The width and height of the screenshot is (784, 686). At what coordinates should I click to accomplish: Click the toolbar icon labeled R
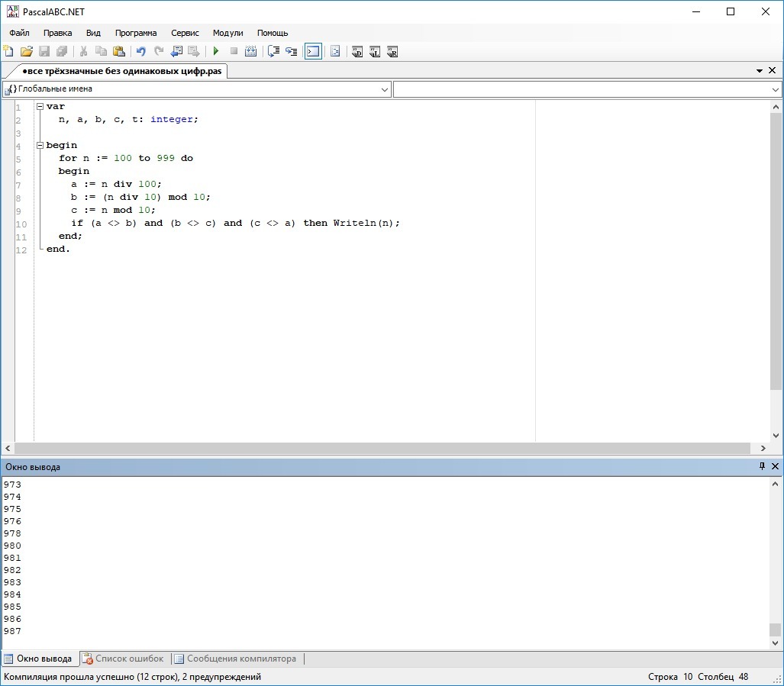point(392,51)
